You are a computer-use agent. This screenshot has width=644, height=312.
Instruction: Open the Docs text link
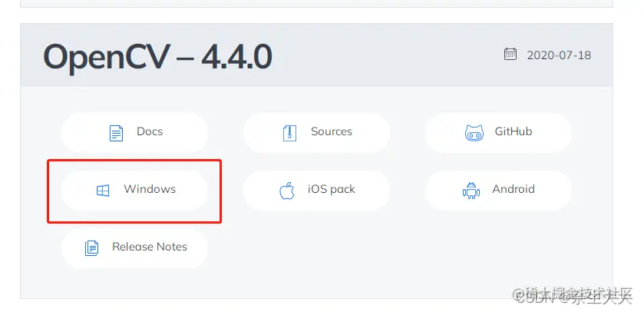(150, 131)
